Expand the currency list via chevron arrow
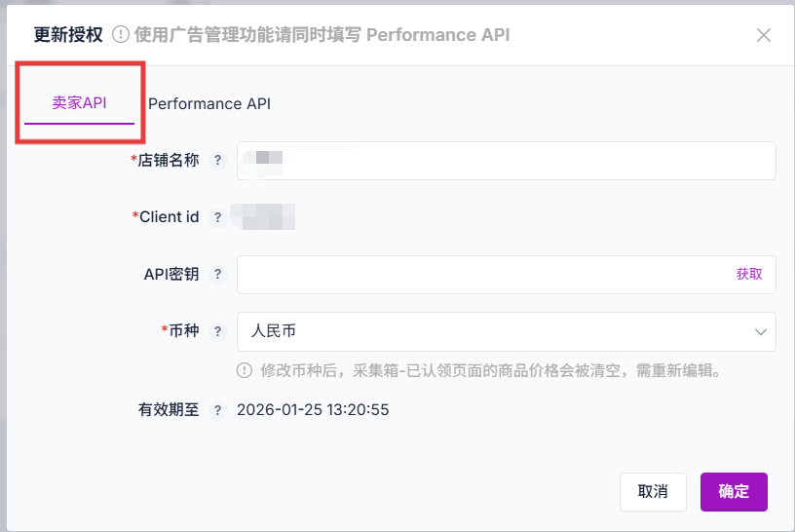The image size is (795, 532). pos(761,332)
